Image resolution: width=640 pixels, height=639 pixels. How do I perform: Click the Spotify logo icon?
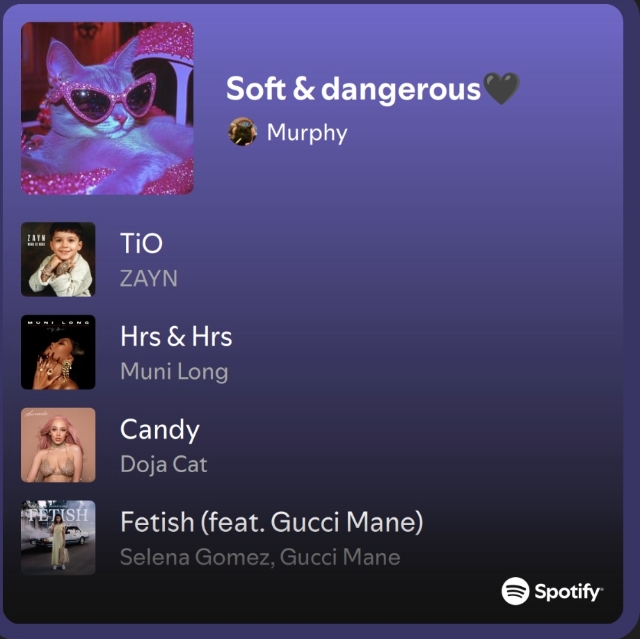point(515,591)
